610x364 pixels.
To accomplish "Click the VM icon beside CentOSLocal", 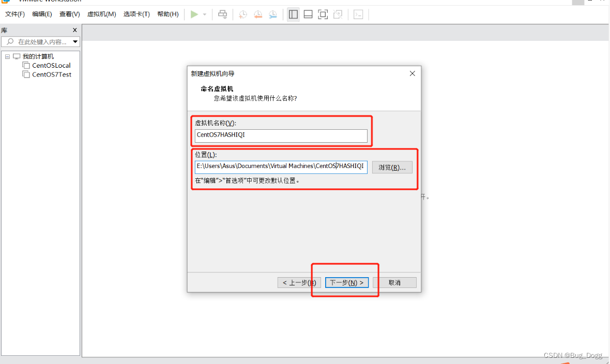I will pos(26,65).
